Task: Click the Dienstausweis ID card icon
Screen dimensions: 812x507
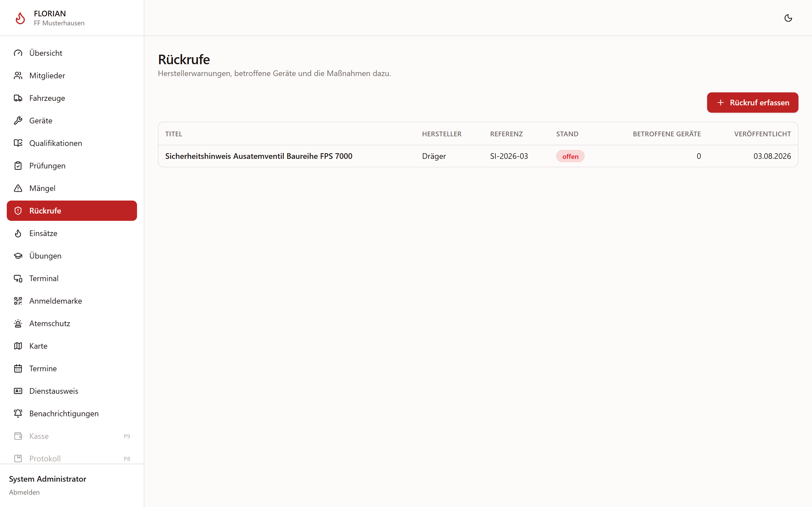Action: pyautogui.click(x=18, y=391)
